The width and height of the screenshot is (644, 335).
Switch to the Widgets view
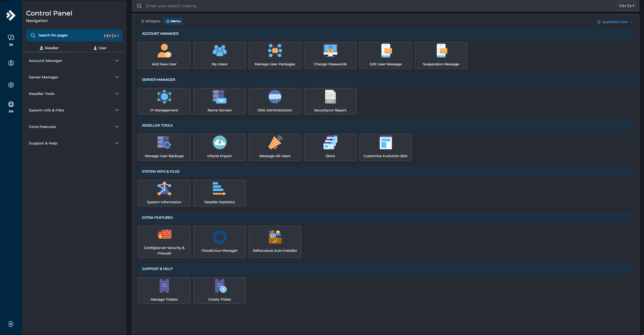click(x=151, y=21)
